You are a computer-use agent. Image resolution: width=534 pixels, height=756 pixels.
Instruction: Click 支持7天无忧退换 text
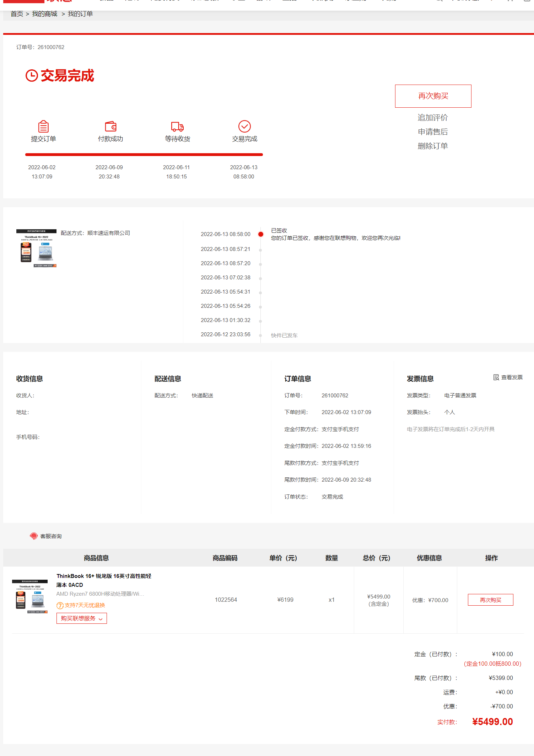tap(85, 605)
